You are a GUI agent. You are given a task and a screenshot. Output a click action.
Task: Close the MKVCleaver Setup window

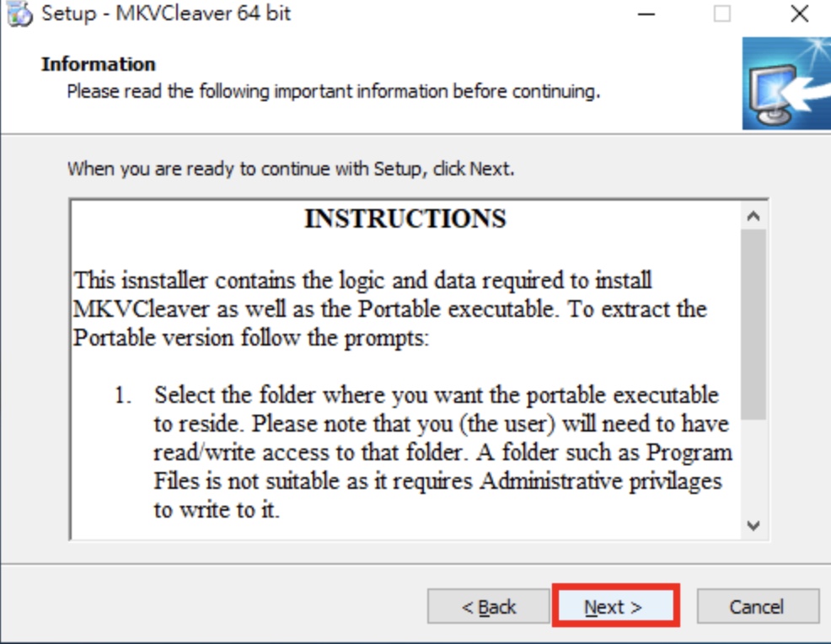coord(799,13)
